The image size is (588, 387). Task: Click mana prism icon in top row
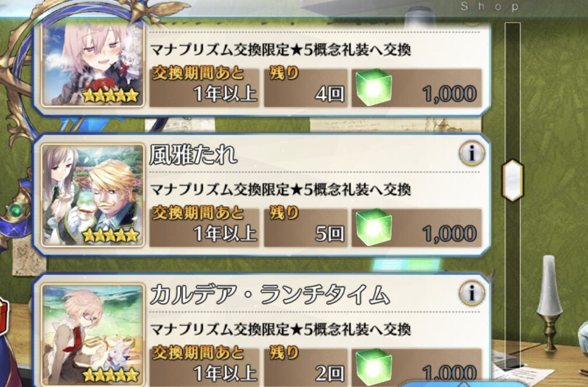pyautogui.click(x=373, y=87)
